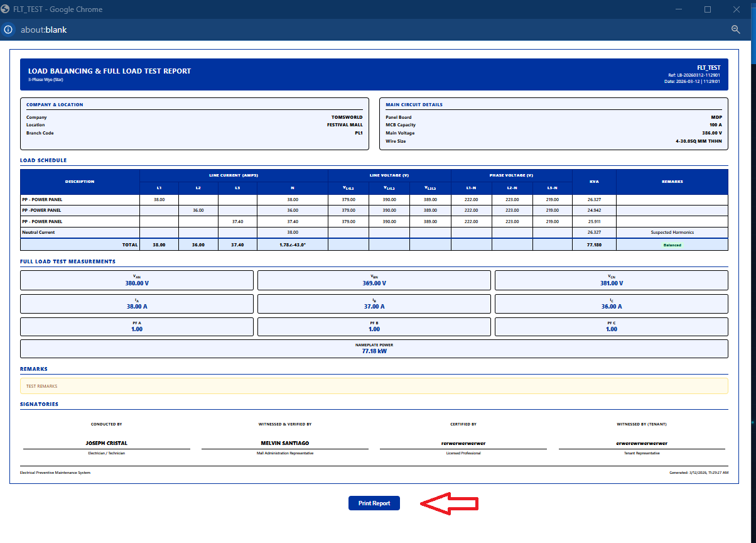Click the Print Report button
Image resolution: width=756 pixels, height=543 pixels.
click(374, 503)
